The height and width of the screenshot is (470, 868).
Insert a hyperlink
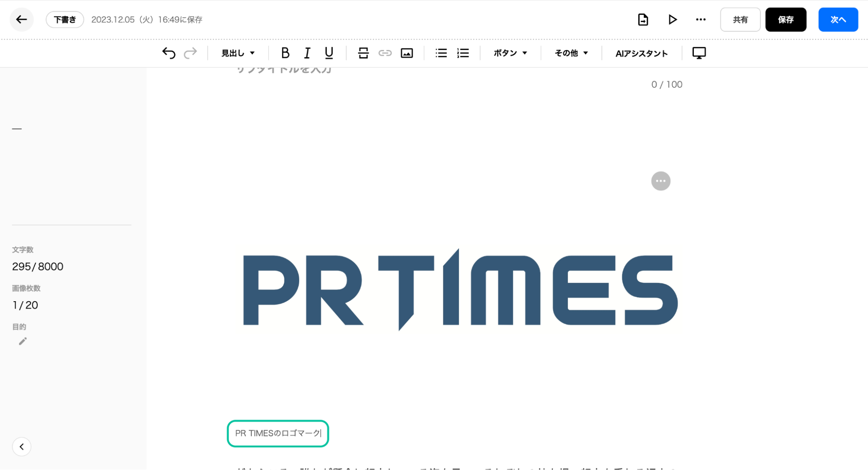pyautogui.click(x=385, y=53)
